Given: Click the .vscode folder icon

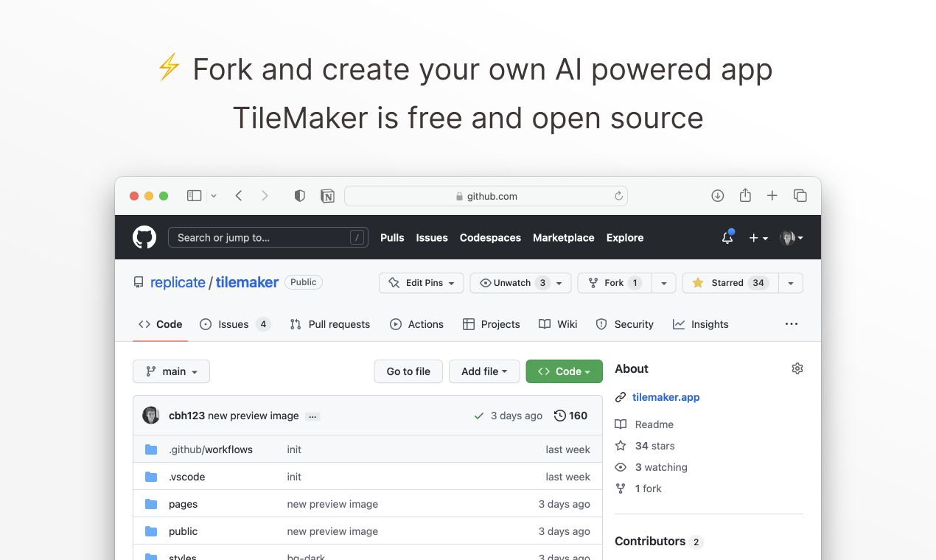Looking at the screenshot, I should (x=151, y=477).
